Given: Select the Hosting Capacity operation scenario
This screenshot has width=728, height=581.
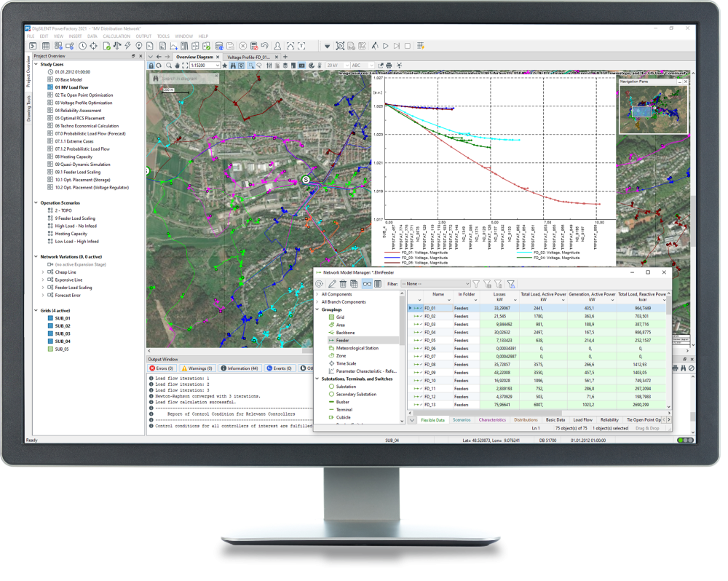Looking at the screenshot, I should point(71,234).
